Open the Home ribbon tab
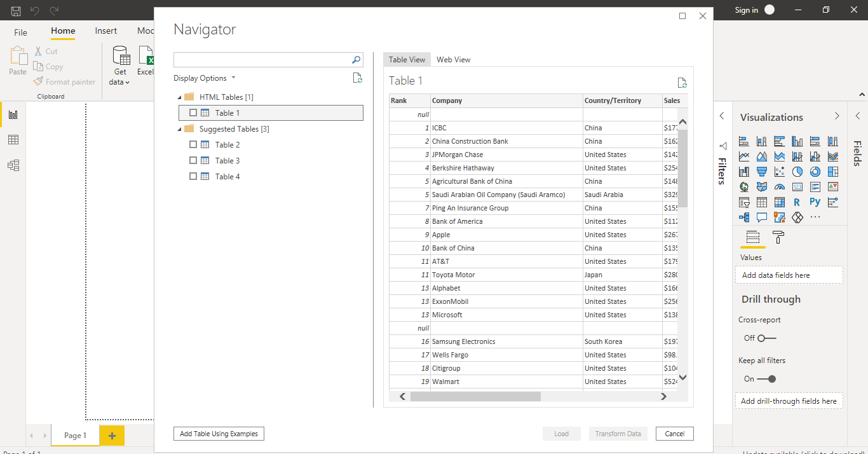Image resolution: width=868 pixels, height=454 pixels. [63, 31]
